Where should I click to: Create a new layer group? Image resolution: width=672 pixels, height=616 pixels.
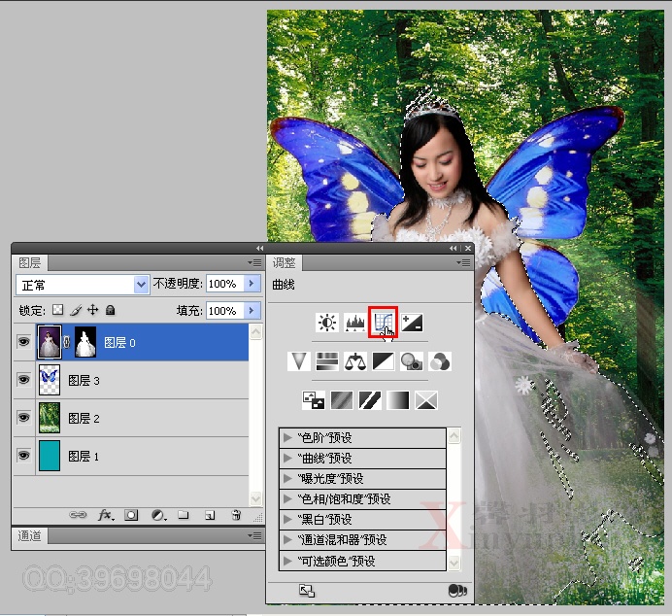[x=184, y=514]
